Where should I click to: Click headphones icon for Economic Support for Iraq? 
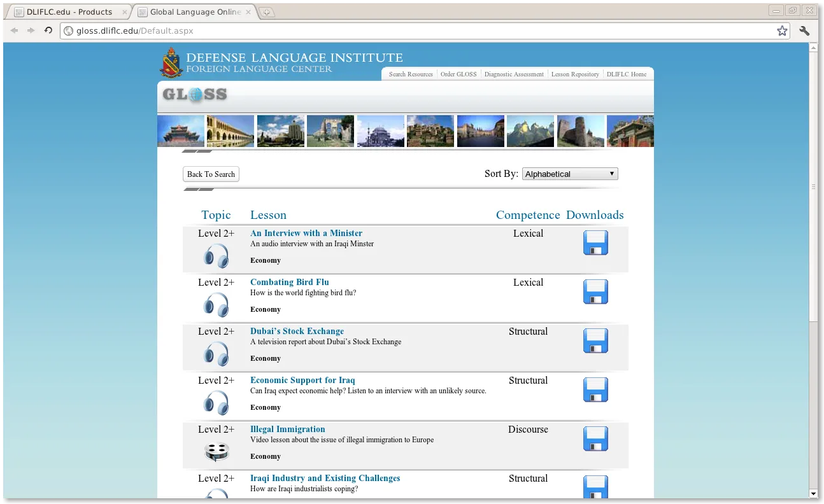216,403
